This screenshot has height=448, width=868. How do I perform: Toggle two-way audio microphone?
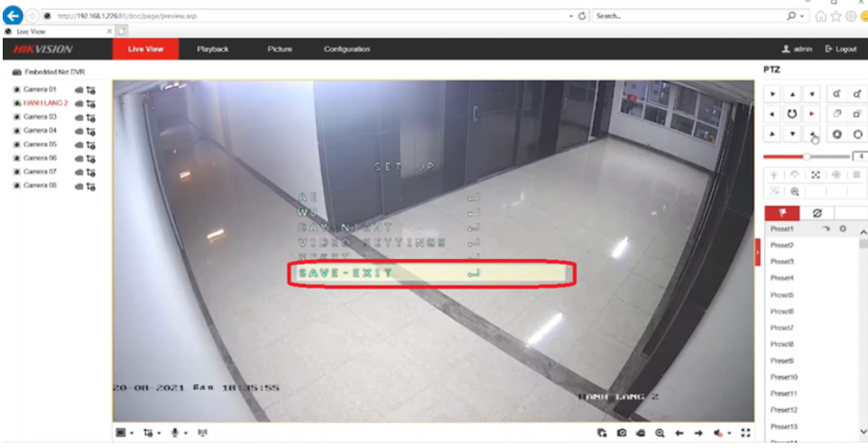(x=173, y=434)
